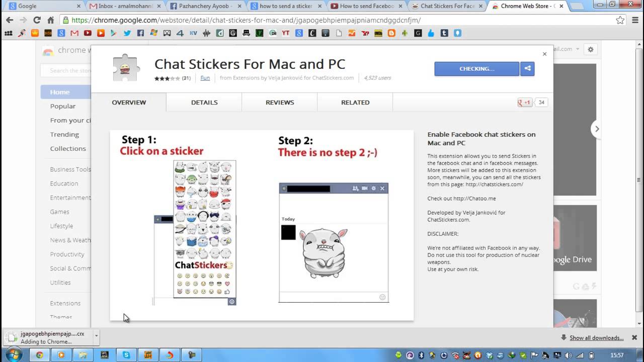Click the Step 2 chat window screenshot
Viewport: 644px width, 362px height.
[334, 242]
